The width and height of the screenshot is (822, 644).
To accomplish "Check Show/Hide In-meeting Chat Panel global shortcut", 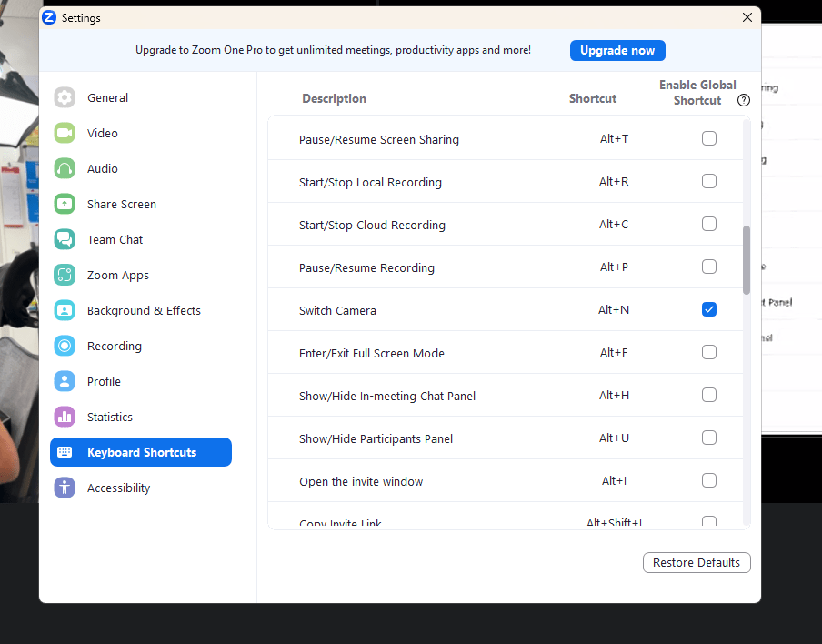I will point(708,395).
